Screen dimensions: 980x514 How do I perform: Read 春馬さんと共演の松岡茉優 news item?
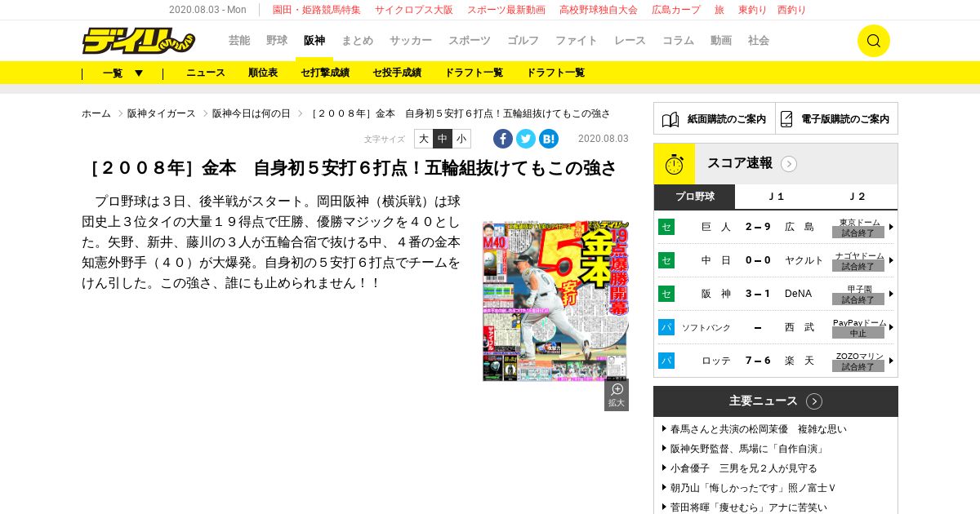[x=759, y=429]
